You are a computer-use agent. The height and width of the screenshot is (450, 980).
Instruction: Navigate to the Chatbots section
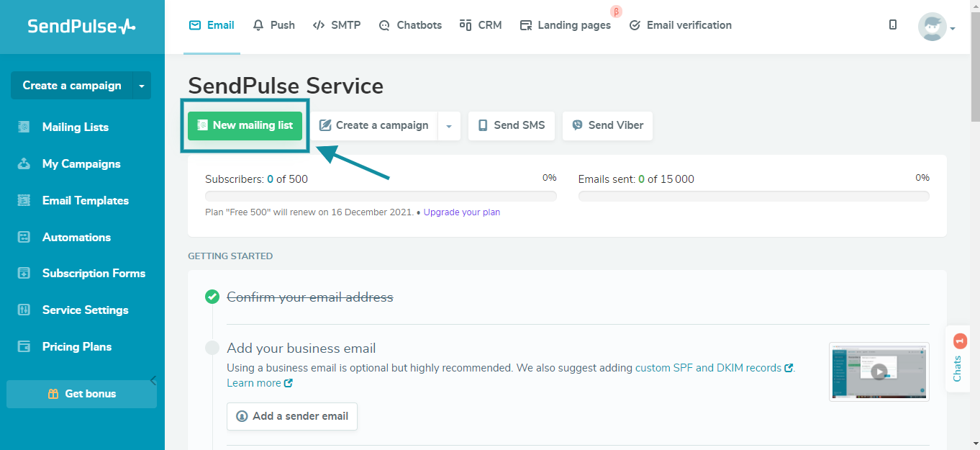click(410, 24)
